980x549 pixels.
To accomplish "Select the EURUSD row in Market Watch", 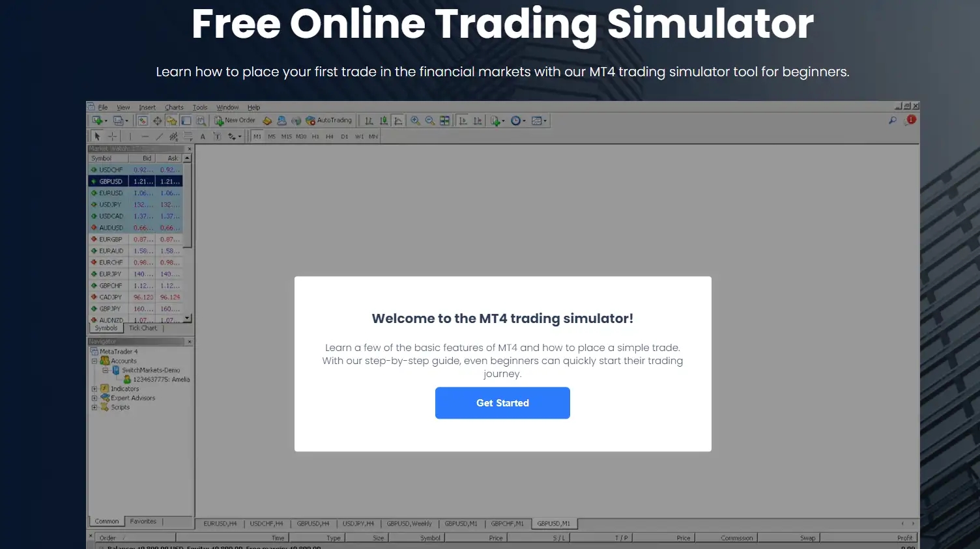I will pyautogui.click(x=136, y=193).
